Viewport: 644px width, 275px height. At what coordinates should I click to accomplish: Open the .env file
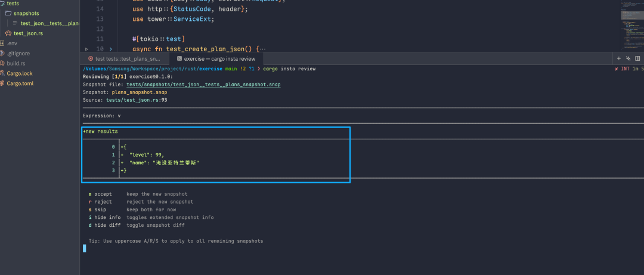12,43
